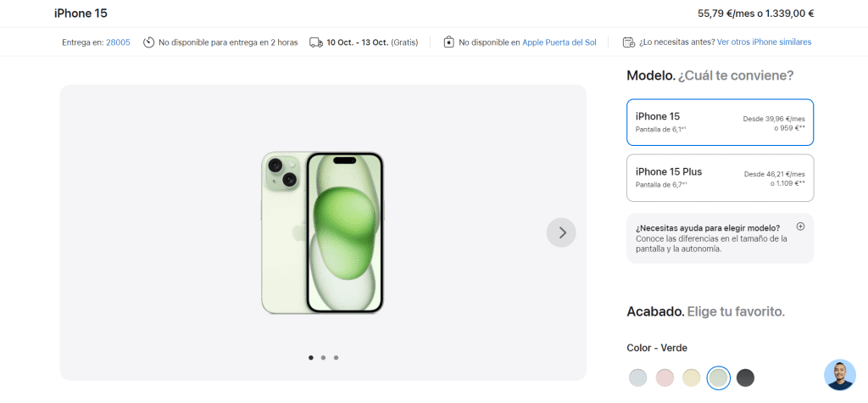Screen dimensions: 868x403
Task: Select the green color swatch
Action: (719, 378)
